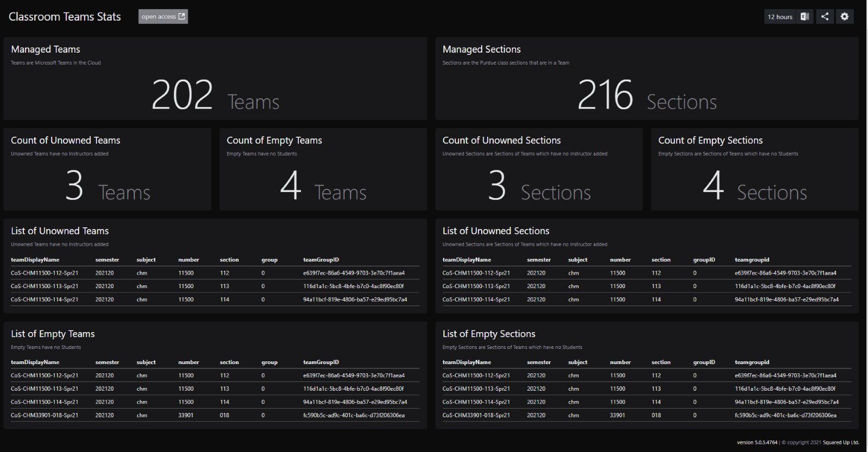Click the Count of Unowned Sections tile heading

point(501,141)
